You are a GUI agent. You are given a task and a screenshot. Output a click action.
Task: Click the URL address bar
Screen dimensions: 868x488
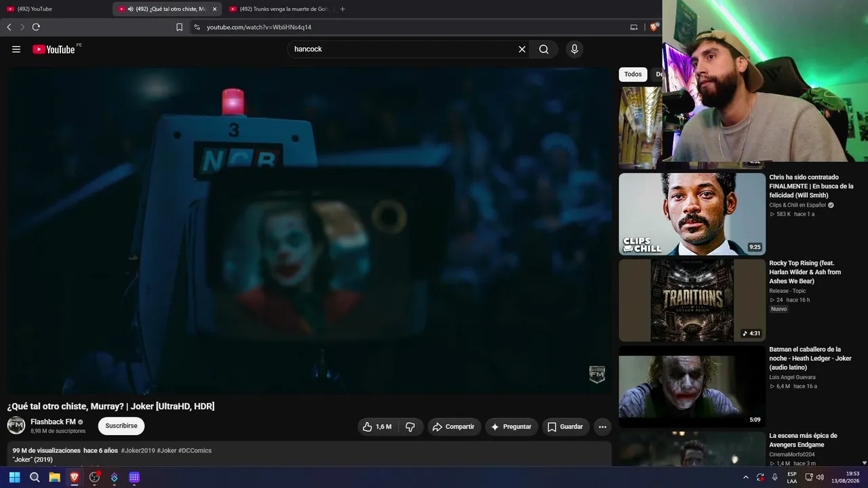point(407,27)
